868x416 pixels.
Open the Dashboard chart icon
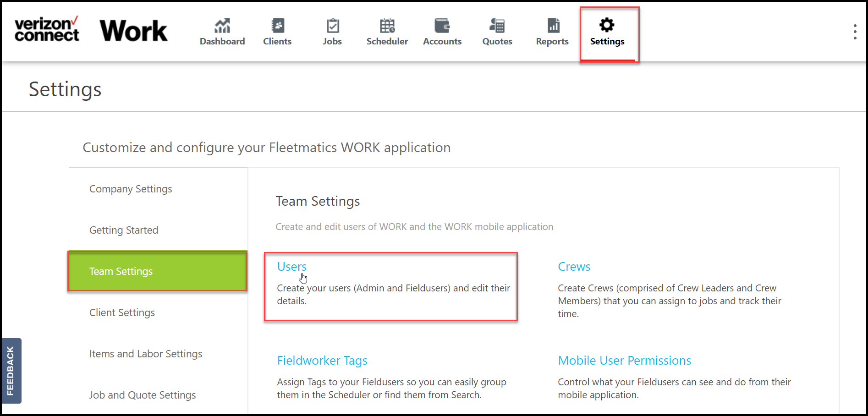(x=222, y=25)
